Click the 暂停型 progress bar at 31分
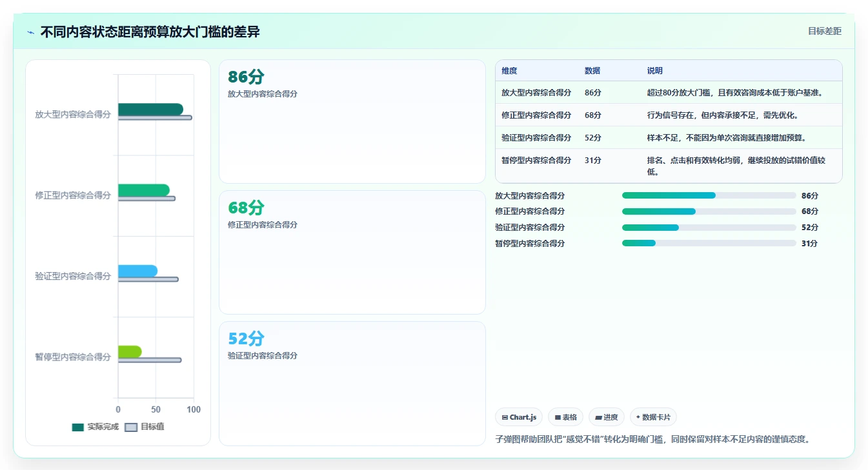The width and height of the screenshot is (868, 470). click(709, 243)
